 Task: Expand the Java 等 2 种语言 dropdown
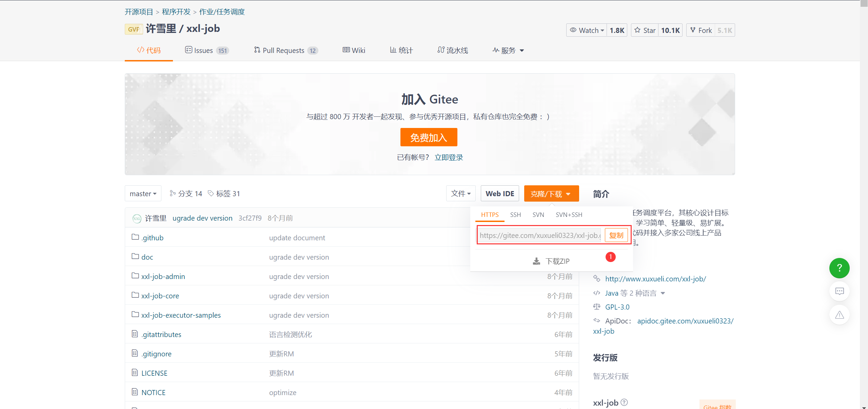(x=635, y=293)
